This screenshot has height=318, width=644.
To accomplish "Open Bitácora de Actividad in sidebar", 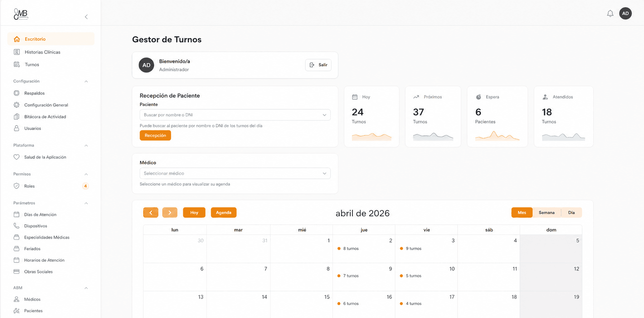I will tap(45, 117).
